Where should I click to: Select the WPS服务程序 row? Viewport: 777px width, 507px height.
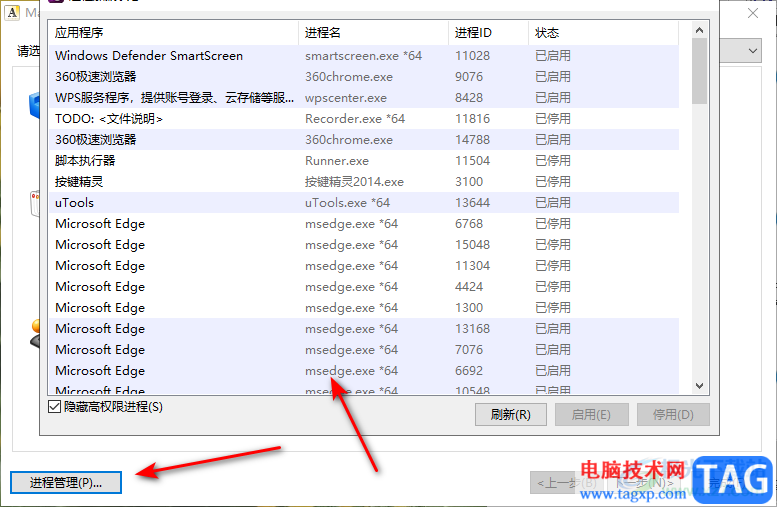[x=364, y=98]
